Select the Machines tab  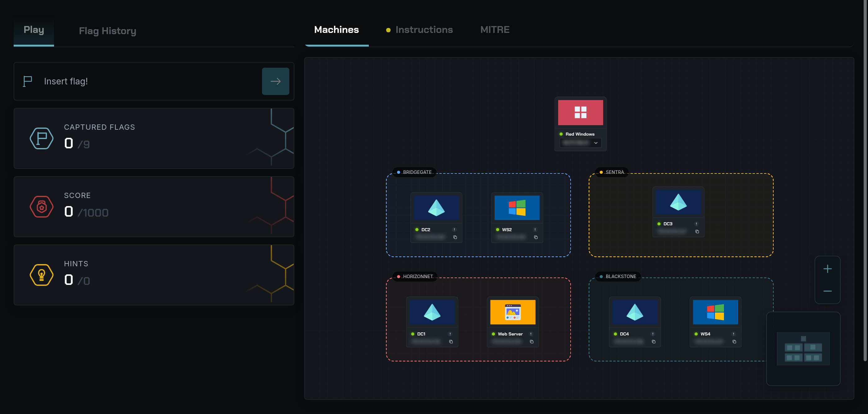pos(336,30)
